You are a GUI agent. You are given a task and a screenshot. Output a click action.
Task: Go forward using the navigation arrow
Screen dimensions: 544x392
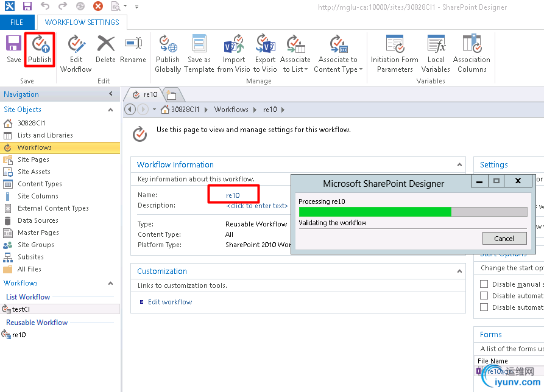point(143,110)
